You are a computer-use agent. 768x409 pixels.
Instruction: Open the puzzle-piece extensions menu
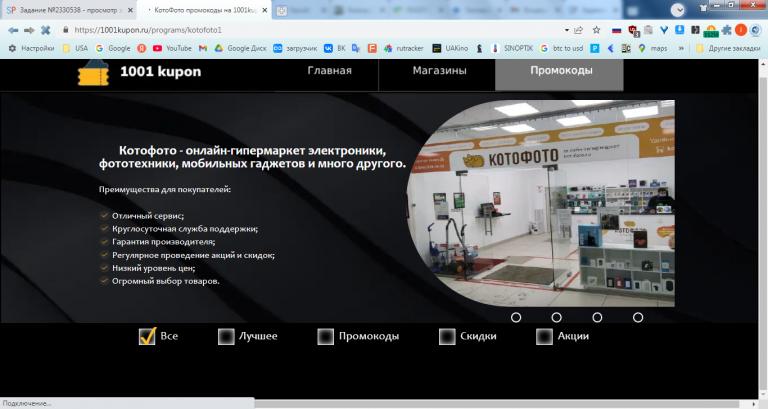coord(726,30)
